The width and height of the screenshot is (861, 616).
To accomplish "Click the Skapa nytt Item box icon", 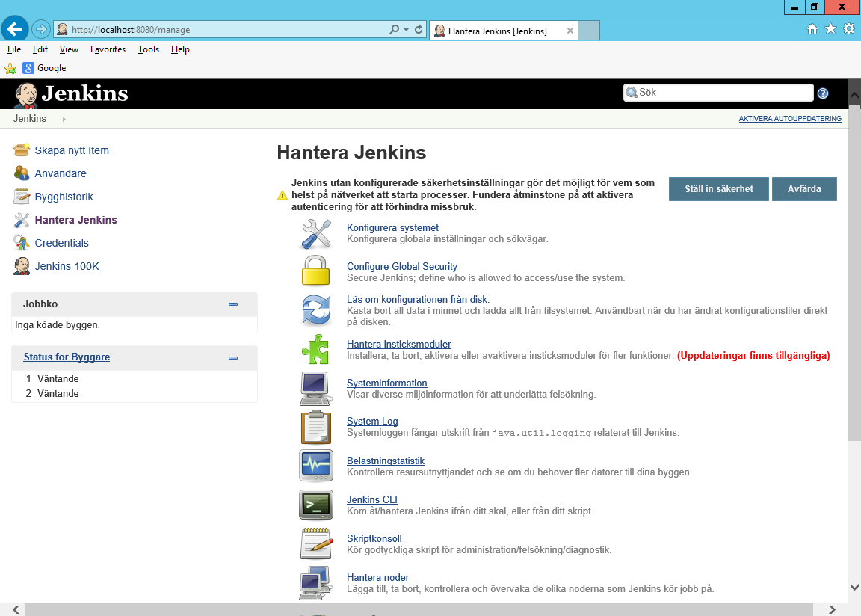I will [22, 150].
